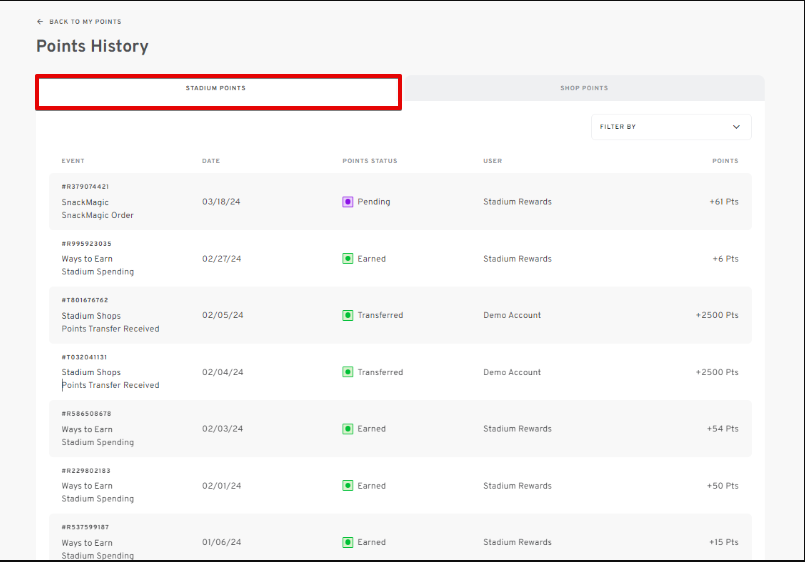Click the Earned status icon dated 02/03/24
Image resolution: width=805 pixels, height=562 pixels.
pyautogui.click(x=348, y=429)
